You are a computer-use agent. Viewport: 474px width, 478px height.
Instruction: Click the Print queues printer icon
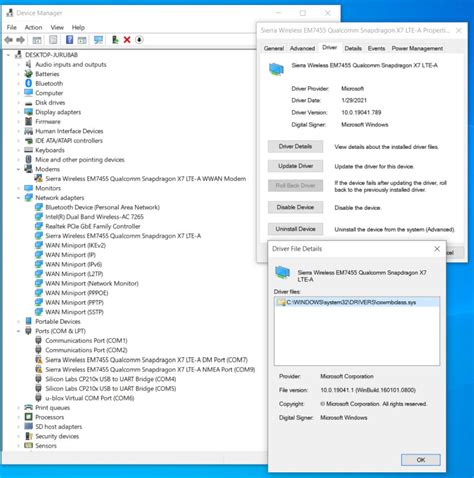pos(29,407)
